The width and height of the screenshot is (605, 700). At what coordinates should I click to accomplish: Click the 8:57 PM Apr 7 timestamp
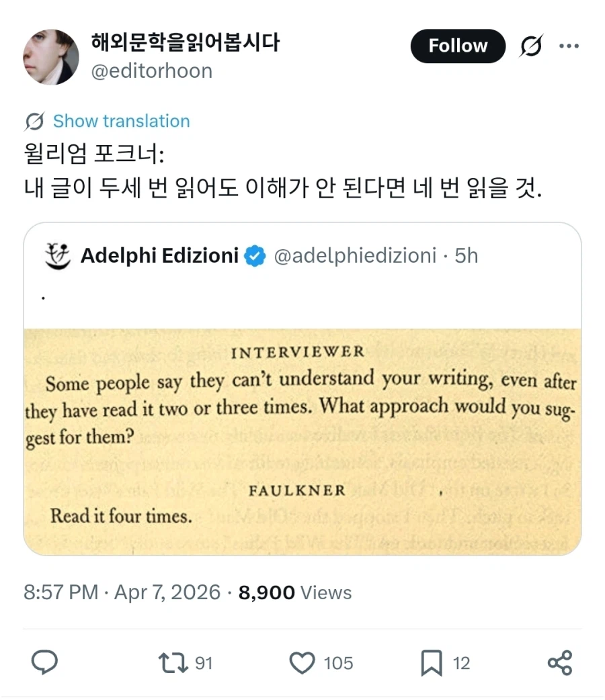click(122, 593)
